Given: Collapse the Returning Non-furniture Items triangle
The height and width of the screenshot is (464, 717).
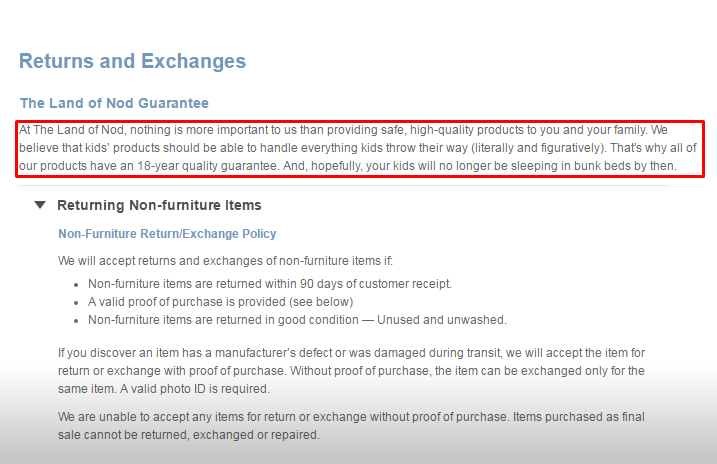Looking at the screenshot, I should click(40, 205).
